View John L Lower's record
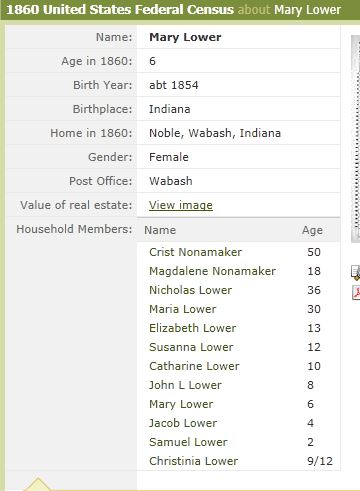This screenshot has width=360, height=491. (x=185, y=385)
